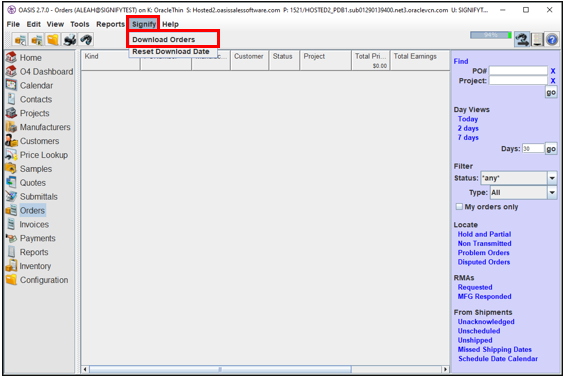Viewport: 563px width, 377px height.
Task: Open the Manufacturers sidebar entry
Action: pos(38,127)
